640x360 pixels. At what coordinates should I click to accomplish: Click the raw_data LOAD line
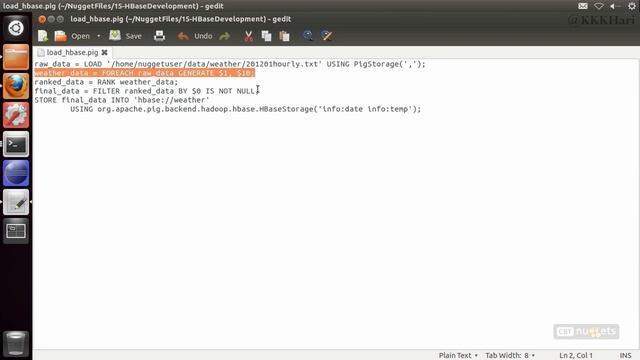tap(230, 64)
